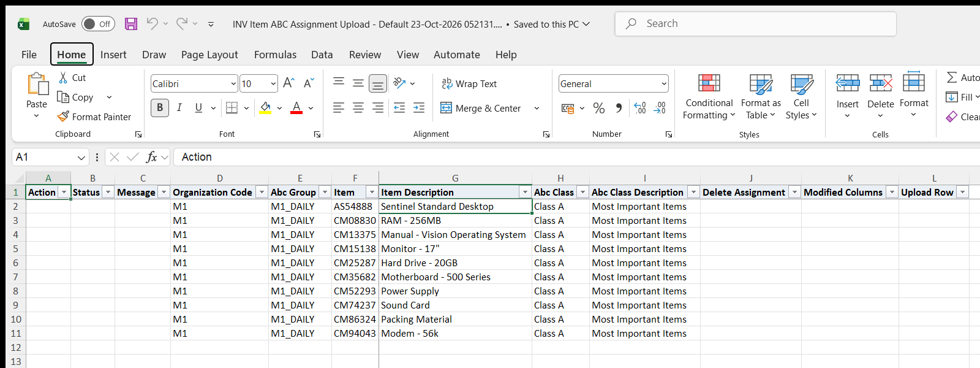Expand the Merge & Center options arrow
The height and width of the screenshot is (368, 980).
coord(537,109)
